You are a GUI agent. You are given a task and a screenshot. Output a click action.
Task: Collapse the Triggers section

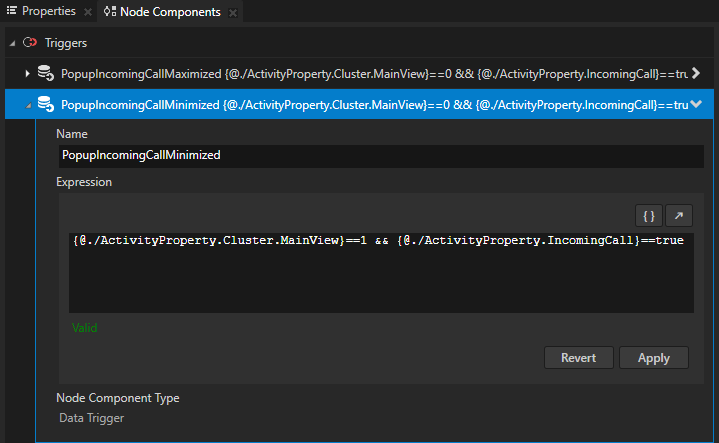pos(12,43)
